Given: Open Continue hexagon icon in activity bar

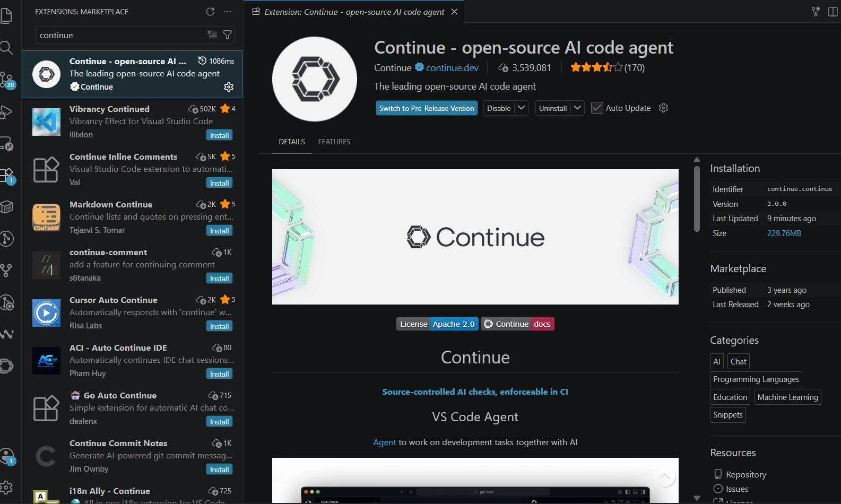Looking at the screenshot, I should click(x=6, y=366).
